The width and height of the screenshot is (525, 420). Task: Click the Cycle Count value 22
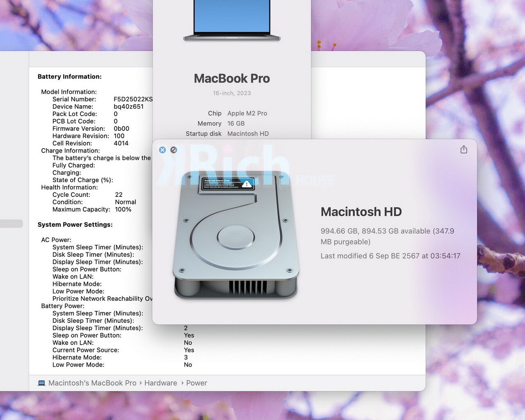pyautogui.click(x=119, y=195)
